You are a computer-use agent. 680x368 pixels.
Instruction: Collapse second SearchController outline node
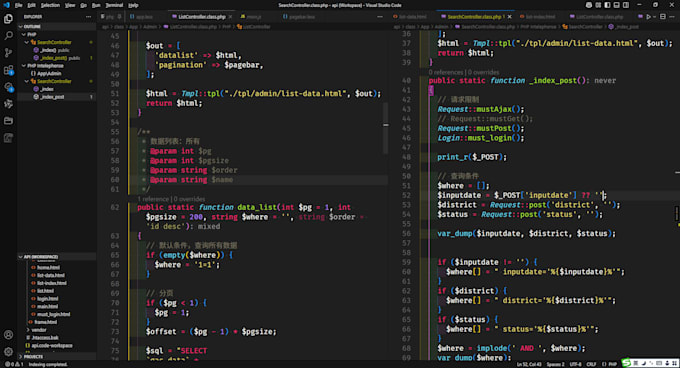27,81
